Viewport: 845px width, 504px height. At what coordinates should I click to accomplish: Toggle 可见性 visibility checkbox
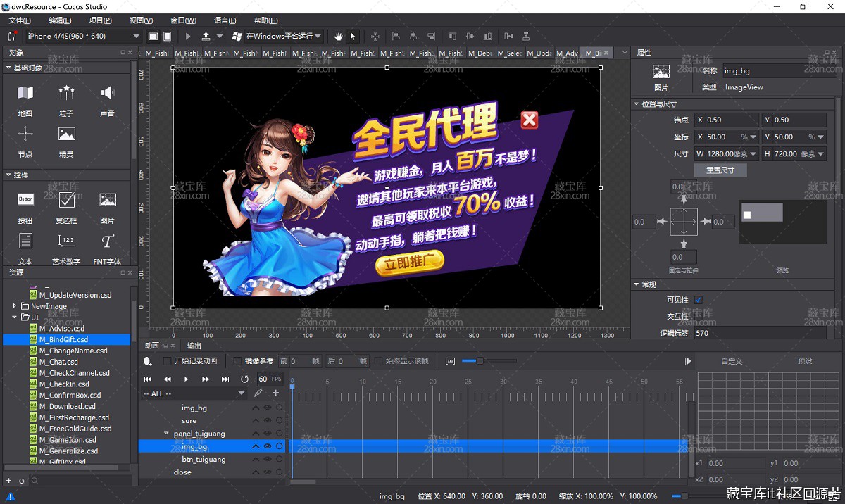point(699,300)
